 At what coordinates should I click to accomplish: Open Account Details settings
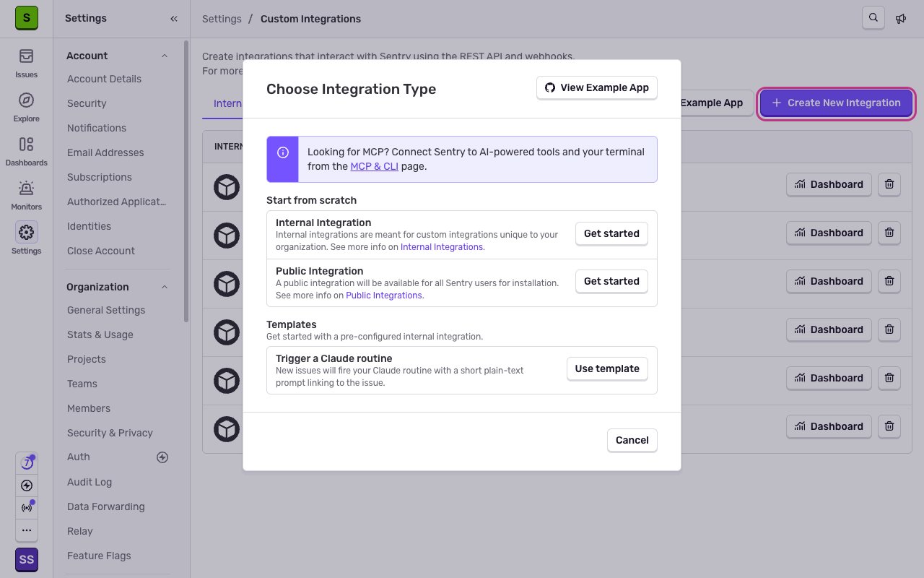[104, 79]
